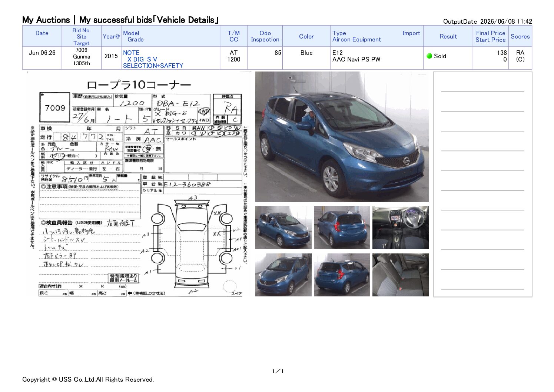
Task: Select the (C) interior score
Action: click(520, 59)
